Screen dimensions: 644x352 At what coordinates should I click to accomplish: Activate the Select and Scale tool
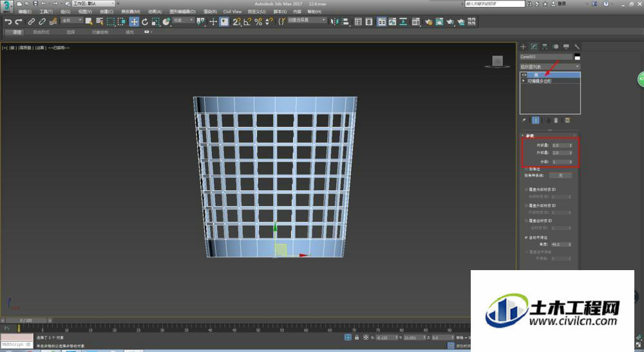[x=155, y=22]
